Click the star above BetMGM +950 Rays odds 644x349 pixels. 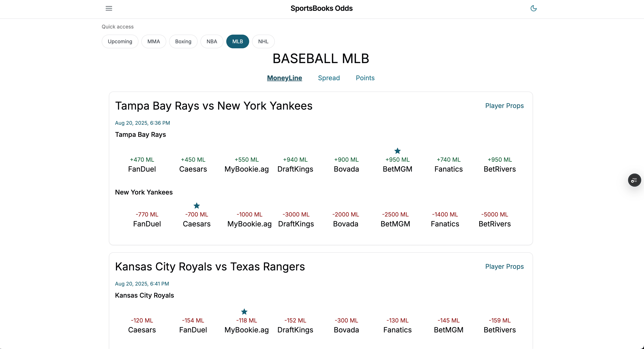397,151
